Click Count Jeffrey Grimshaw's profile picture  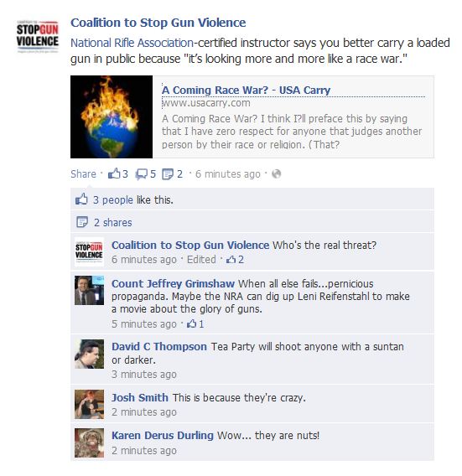90,290
